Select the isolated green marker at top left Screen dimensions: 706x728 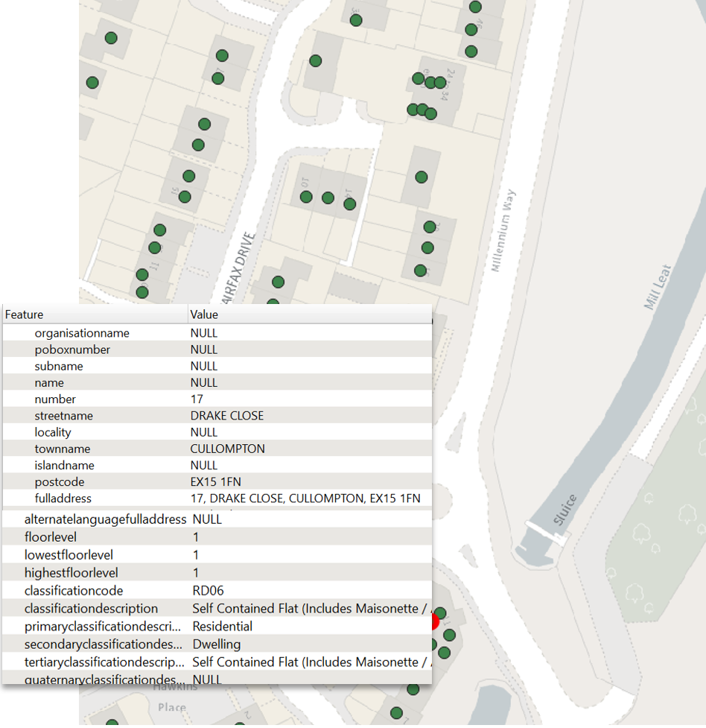pyautogui.click(x=92, y=83)
